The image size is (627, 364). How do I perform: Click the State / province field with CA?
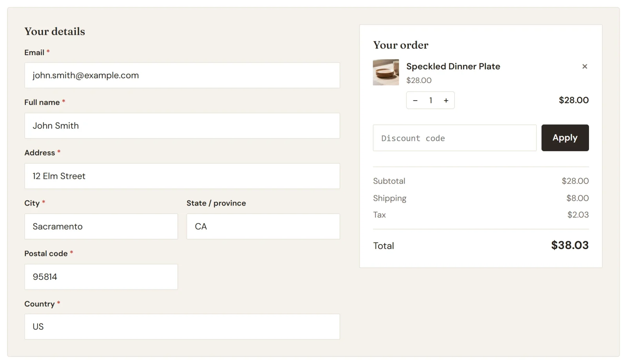(263, 226)
